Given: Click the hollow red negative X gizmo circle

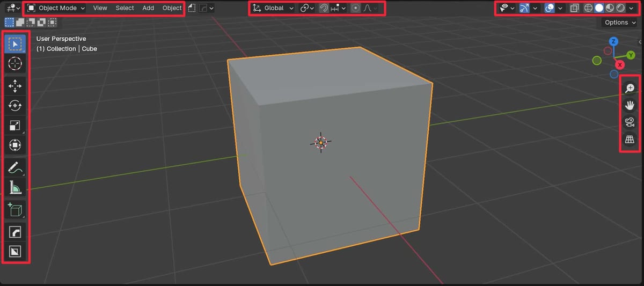Looking at the screenshot, I should tap(608, 51).
